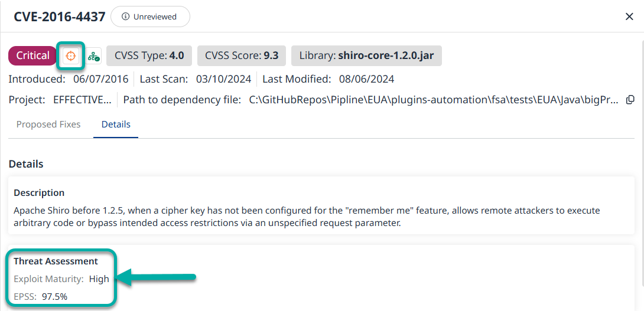Click the orange exploit target icon
This screenshot has width=644, height=311.
(x=71, y=56)
